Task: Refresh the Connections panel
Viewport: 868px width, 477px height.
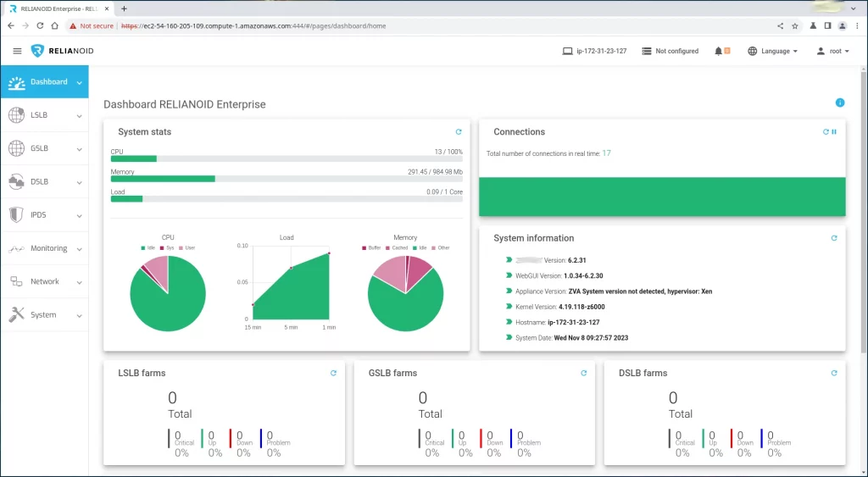Action: coord(826,131)
